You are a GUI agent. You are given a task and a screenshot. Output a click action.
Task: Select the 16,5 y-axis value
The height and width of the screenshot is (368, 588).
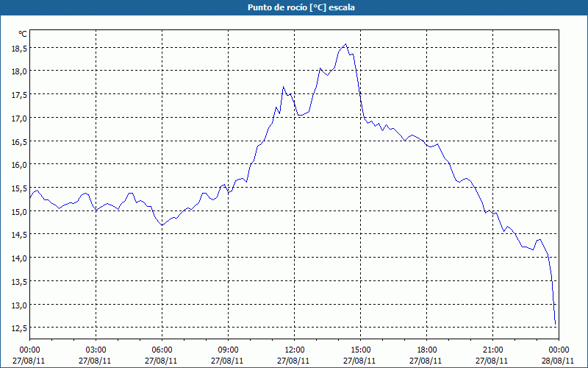(x=20, y=142)
